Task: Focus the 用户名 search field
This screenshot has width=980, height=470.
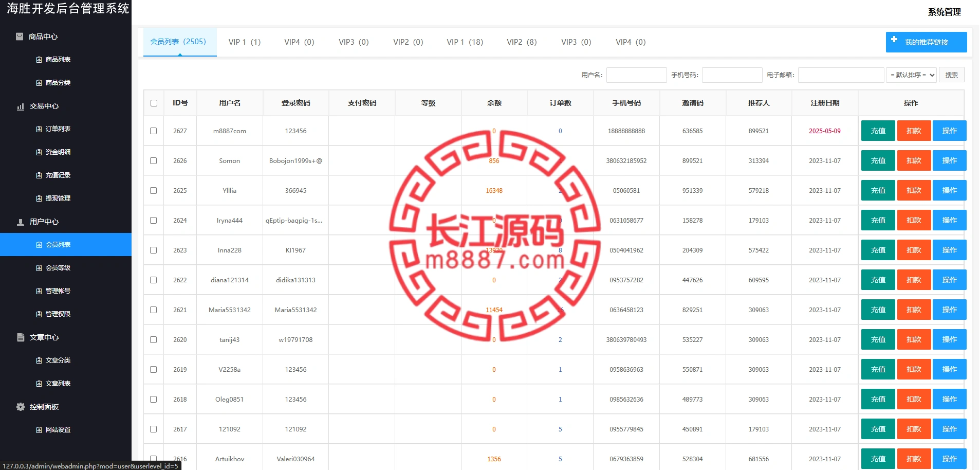Action: [636, 75]
